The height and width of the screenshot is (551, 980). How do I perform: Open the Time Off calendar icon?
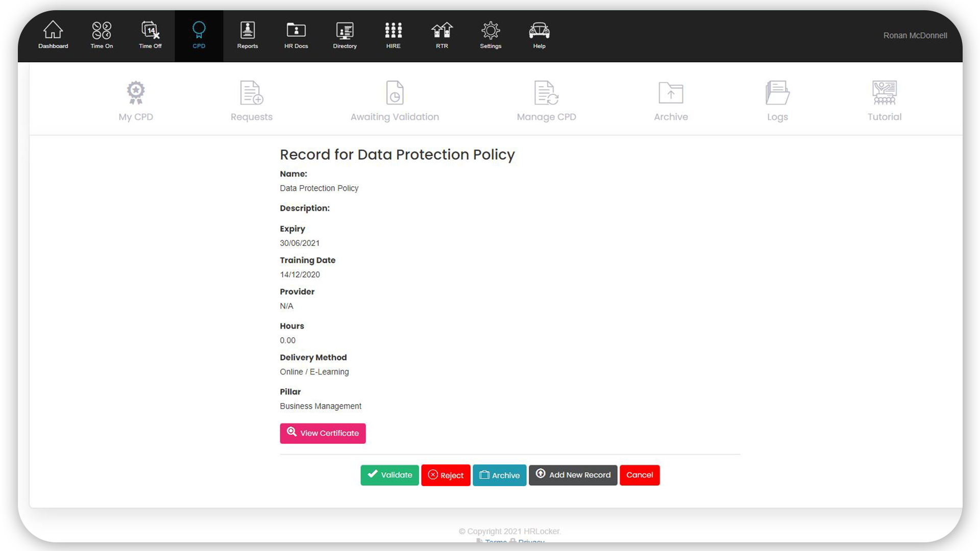pos(150,30)
